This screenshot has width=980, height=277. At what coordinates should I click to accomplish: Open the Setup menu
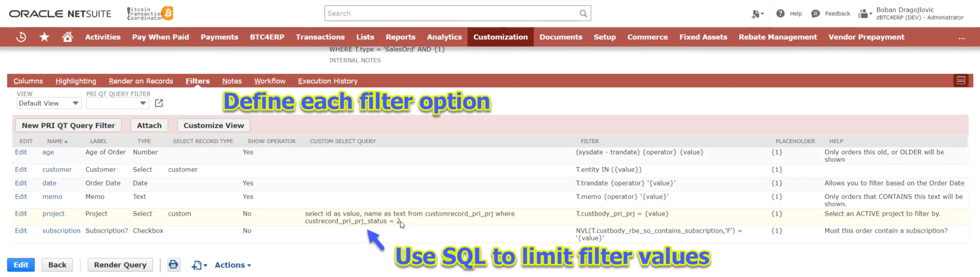point(605,37)
